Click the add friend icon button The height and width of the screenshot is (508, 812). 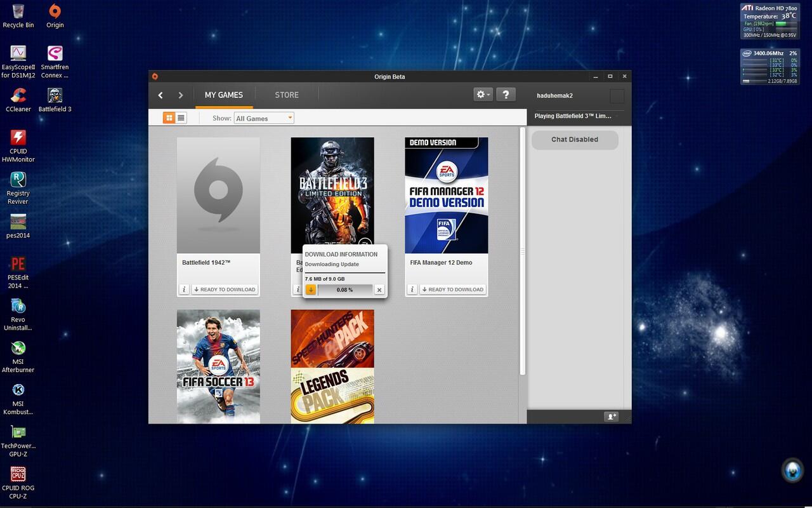coord(612,417)
